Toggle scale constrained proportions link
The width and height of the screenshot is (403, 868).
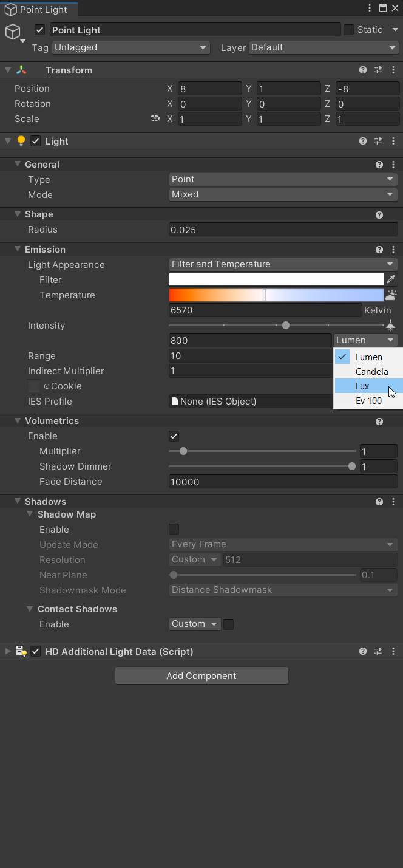155,119
